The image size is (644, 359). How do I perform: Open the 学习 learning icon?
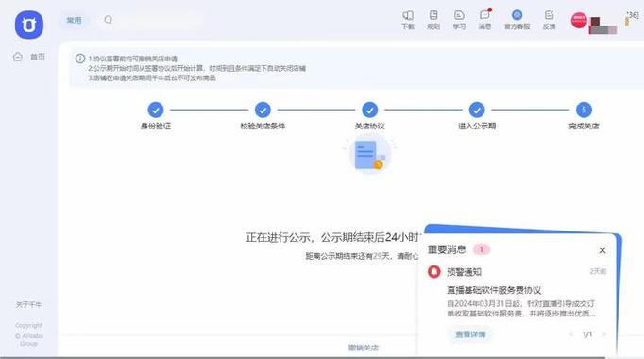(x=459, y=20)
